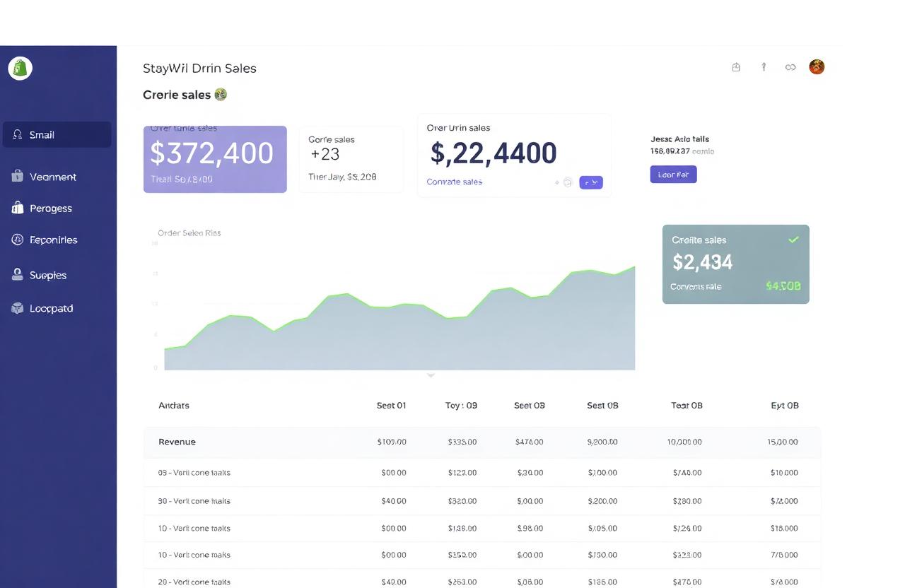Click the Veonnent box icon in the sidebar

coord(17,176)
